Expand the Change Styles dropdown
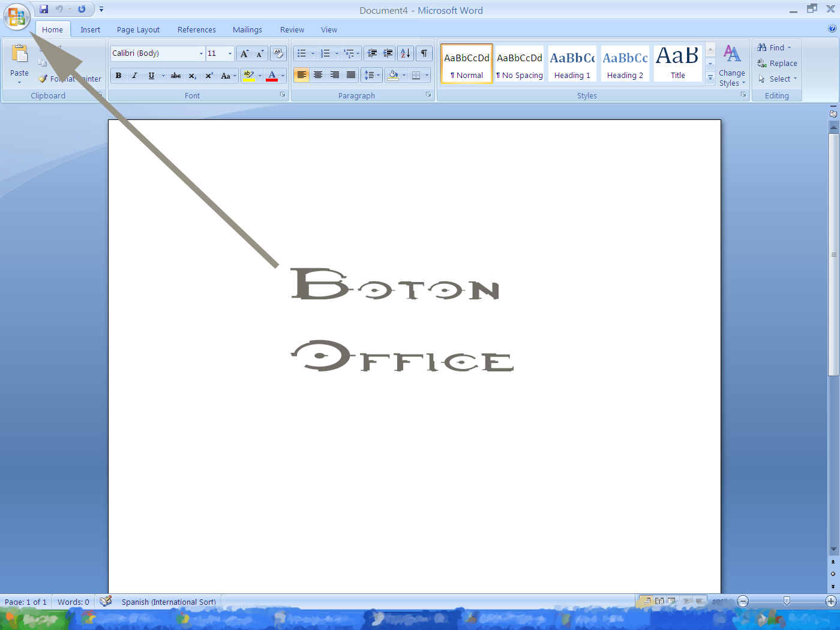 [732, 66]
